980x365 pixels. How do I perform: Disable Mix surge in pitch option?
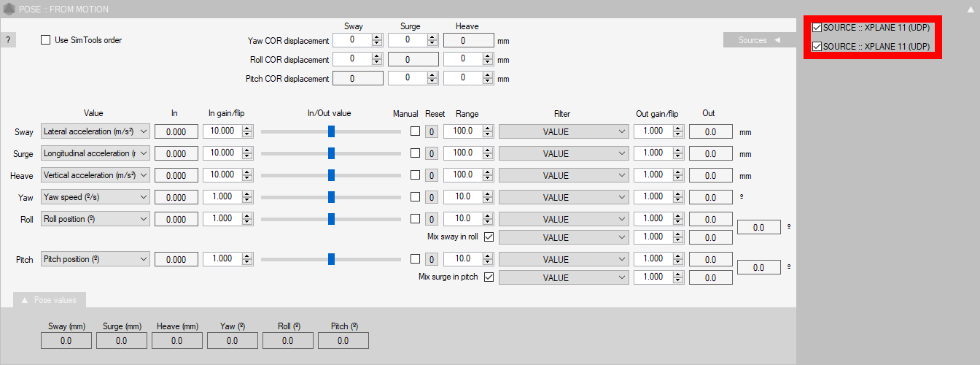[x=489, y=277]
